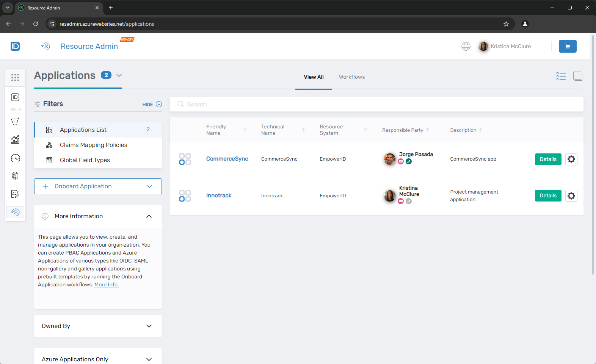Image resolution: width=596 pixels, height=364 pixels.
Task: Close the Resource Admin browser tab
Action: (x=97, y=8)
